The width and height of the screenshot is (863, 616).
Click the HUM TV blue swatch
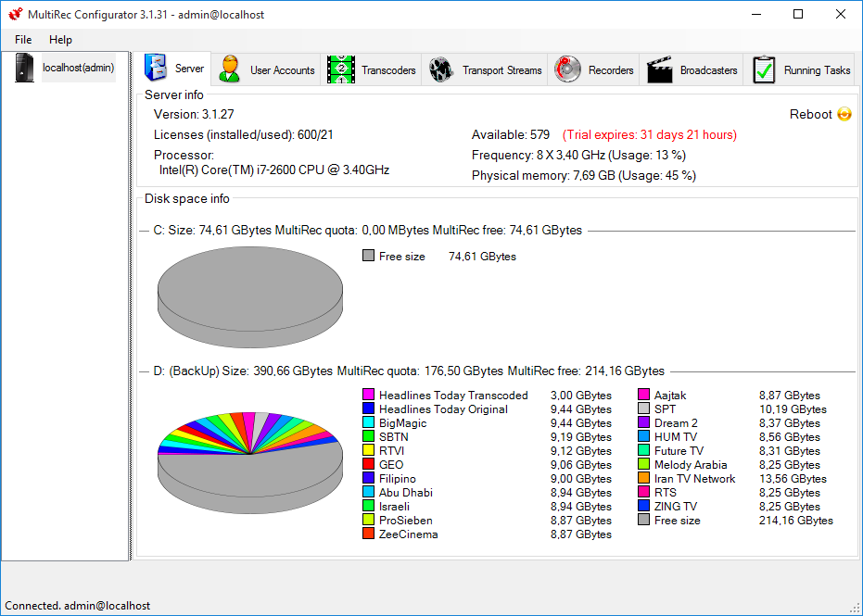pyautogui.click(x=644, y=436)
